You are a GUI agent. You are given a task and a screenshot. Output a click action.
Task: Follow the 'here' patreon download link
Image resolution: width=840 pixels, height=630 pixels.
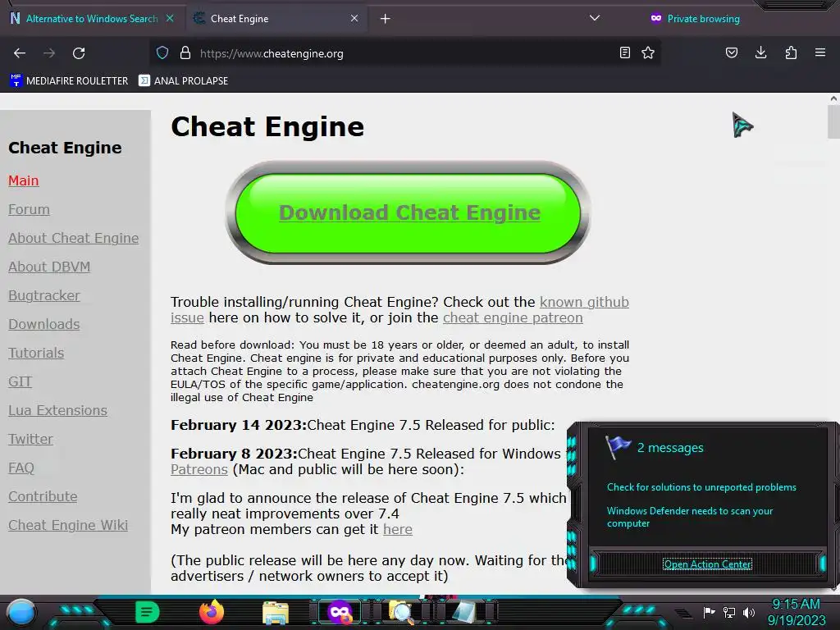point(398,529)
